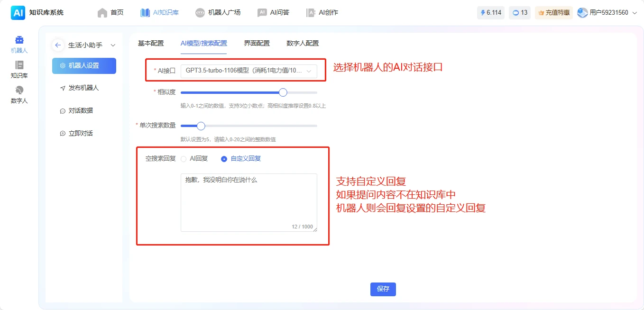Click the 保存 save button
Image resolution: width=644 pixels, height=310 pixels.
coord(383,289)
